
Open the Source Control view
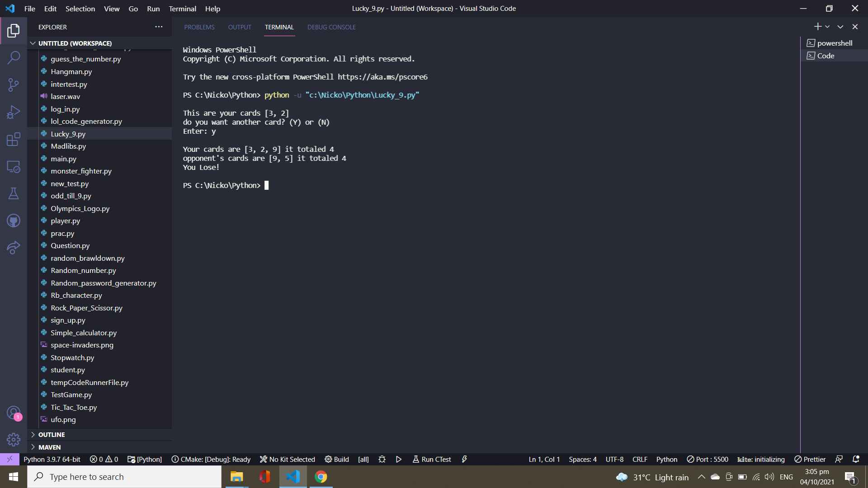point(14,85)
